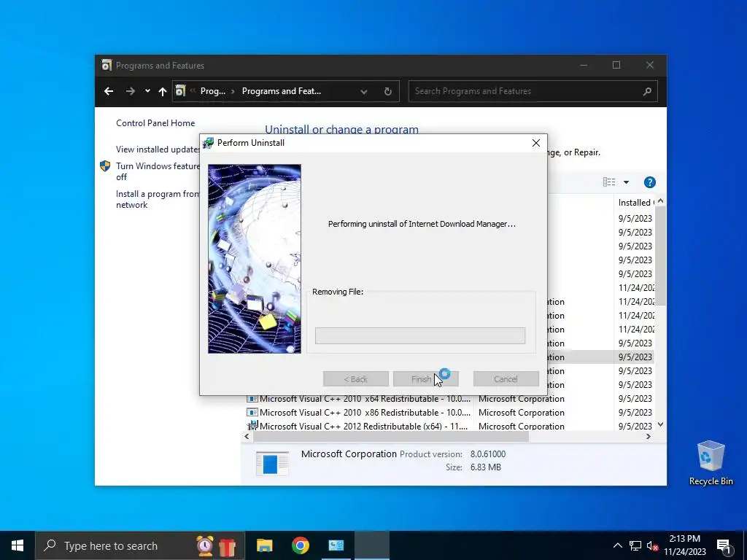Click the Forward arrow in Programs and Features
Image resolution: width=747 pixels, height=560 pixels.
pos(130,91)
